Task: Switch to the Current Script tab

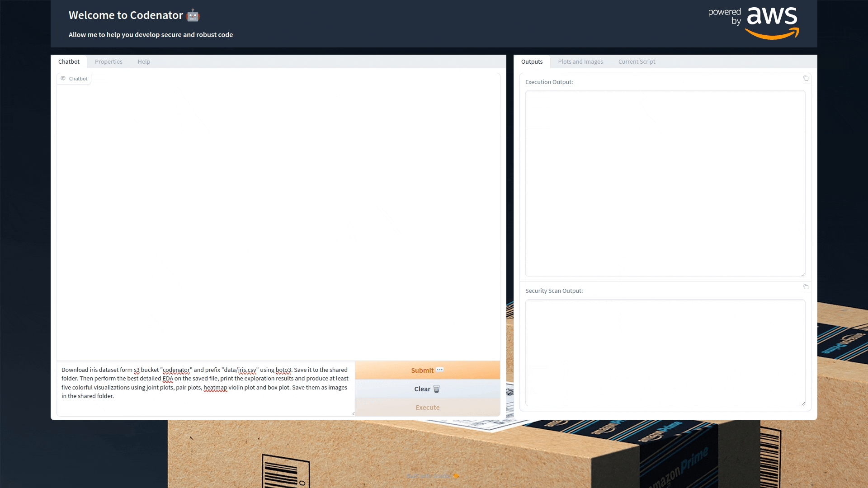Action: click(x=637, y=62)
